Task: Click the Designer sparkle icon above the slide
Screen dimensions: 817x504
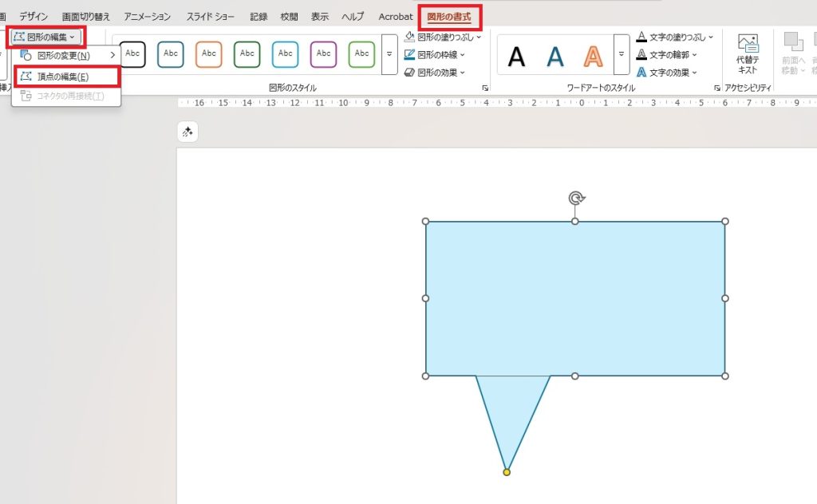Action: tap(187, 132)
